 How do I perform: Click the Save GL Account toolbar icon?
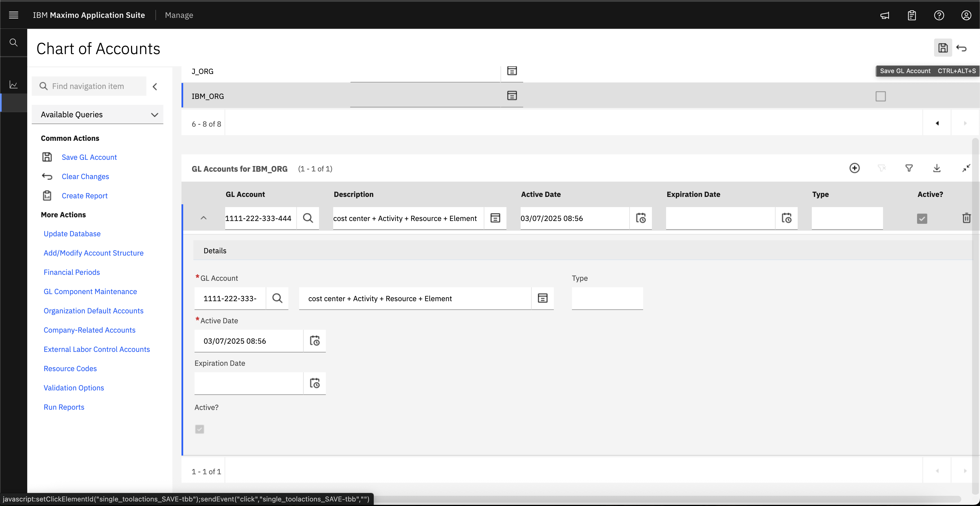943,48
